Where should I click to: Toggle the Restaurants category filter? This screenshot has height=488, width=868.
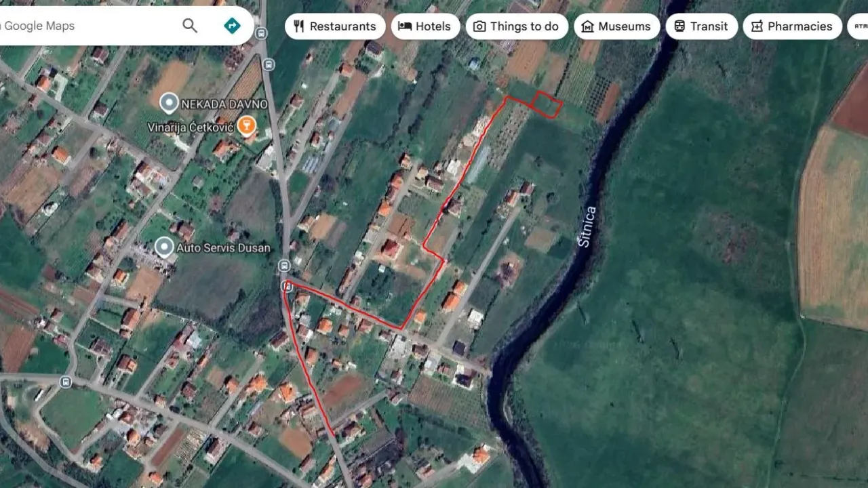click(x=335, y=26)
